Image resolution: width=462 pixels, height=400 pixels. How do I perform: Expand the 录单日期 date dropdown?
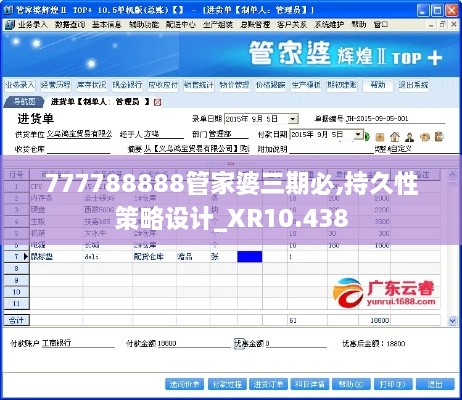pyautogui.click(x=293, y=119)
